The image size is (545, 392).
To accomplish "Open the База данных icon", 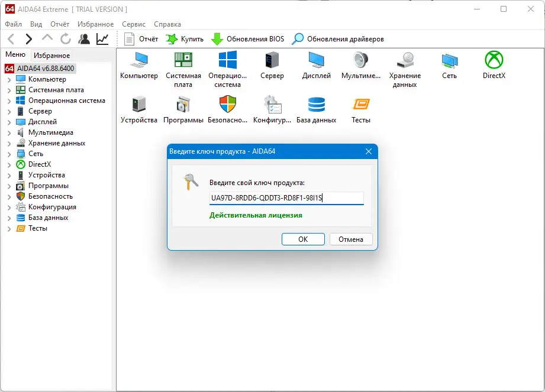I will [316, 106].
